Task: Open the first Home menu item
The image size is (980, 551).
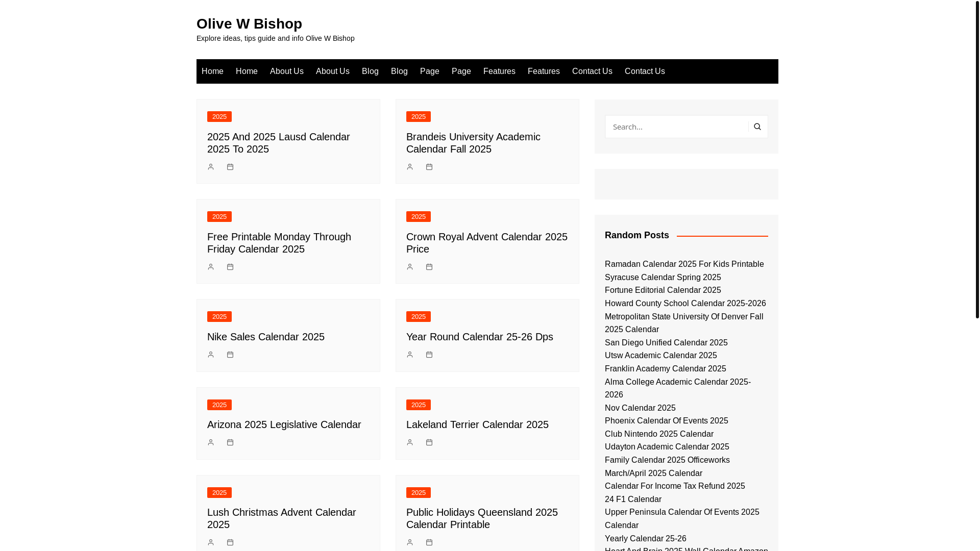Action: tap(212, 71)
